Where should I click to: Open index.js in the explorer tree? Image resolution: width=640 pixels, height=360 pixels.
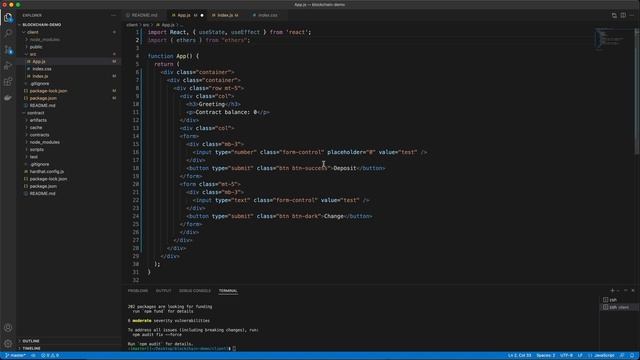click(x=69, y=76)
